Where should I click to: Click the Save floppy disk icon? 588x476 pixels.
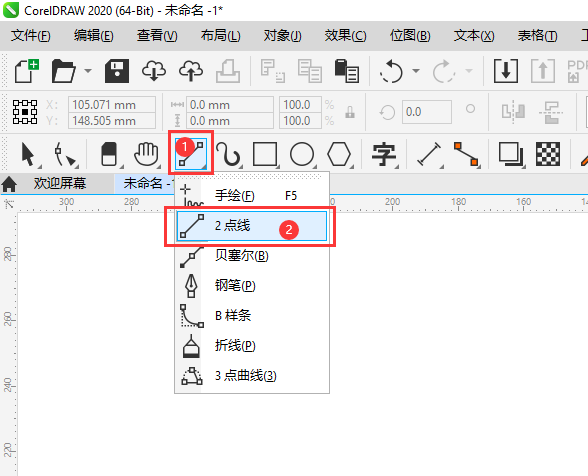point(117,71)
